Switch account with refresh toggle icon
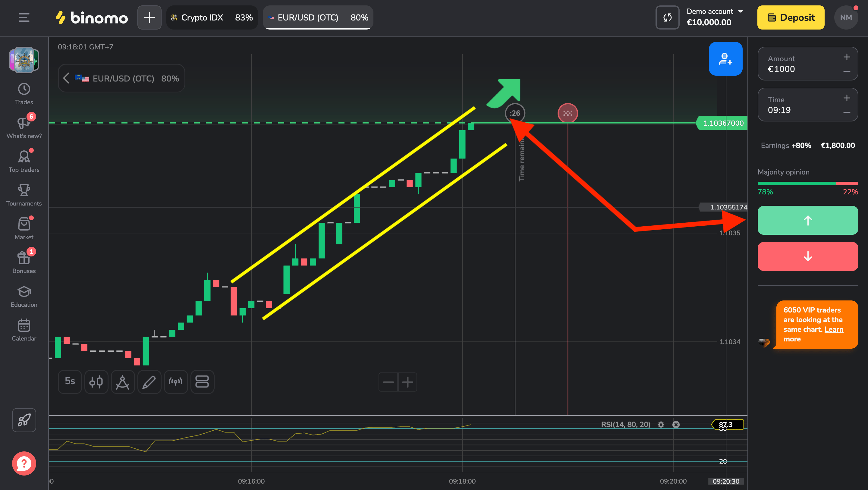The image size is (868, 490). pos(667,17)
